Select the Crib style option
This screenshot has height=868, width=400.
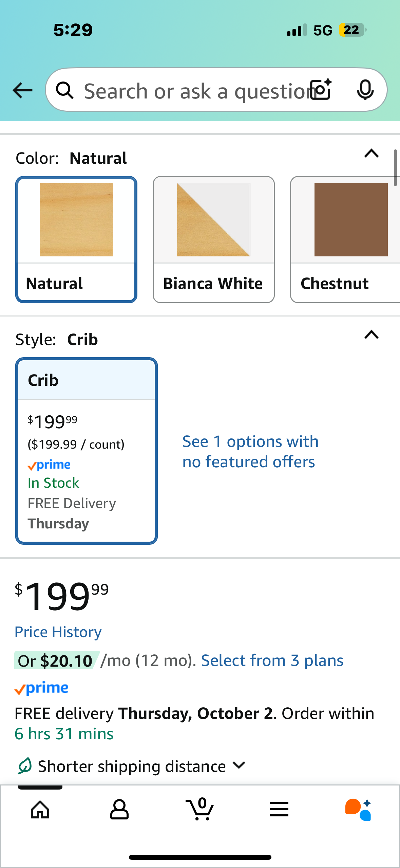(87, 451)
